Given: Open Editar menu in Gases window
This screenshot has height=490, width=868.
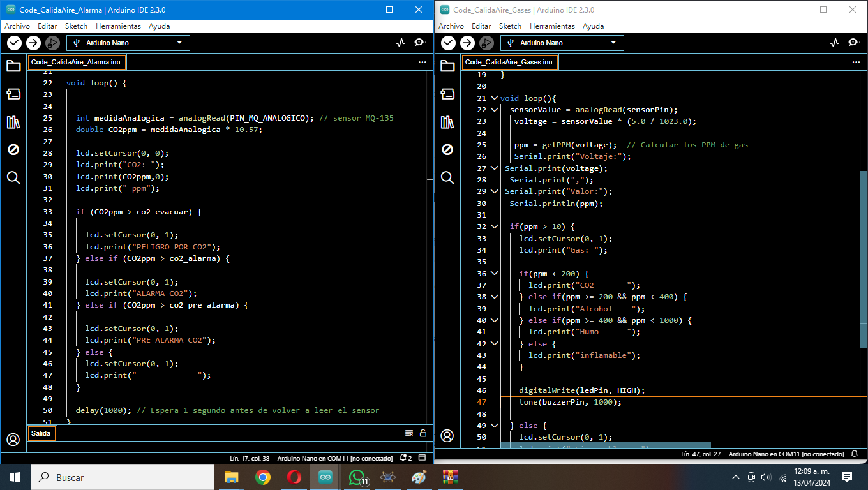Looking at the screenshot, I should coord(481,26).
